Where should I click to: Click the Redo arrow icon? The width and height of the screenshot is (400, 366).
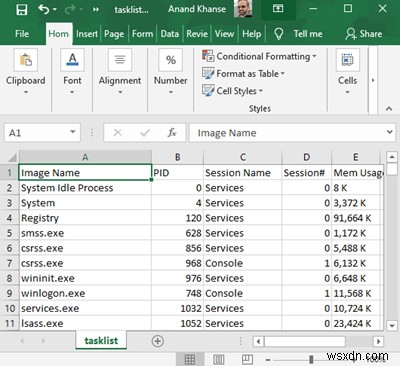[70, 9]
